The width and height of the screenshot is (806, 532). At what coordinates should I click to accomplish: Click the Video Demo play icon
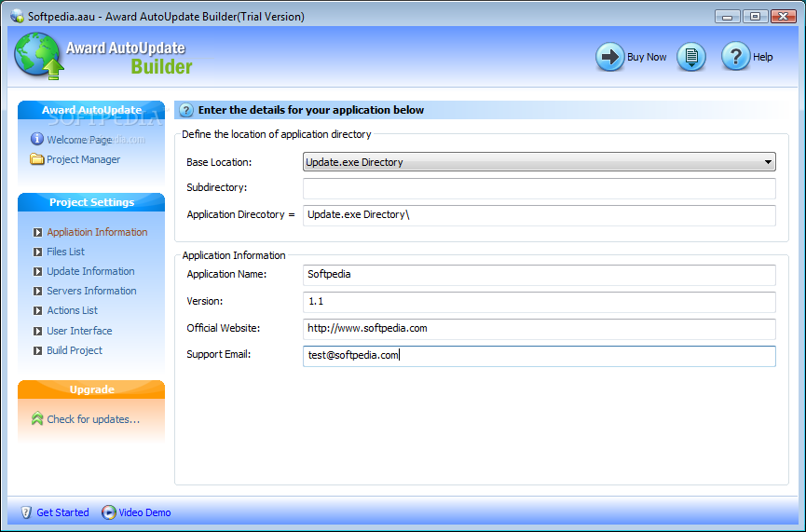click(108, 512)
